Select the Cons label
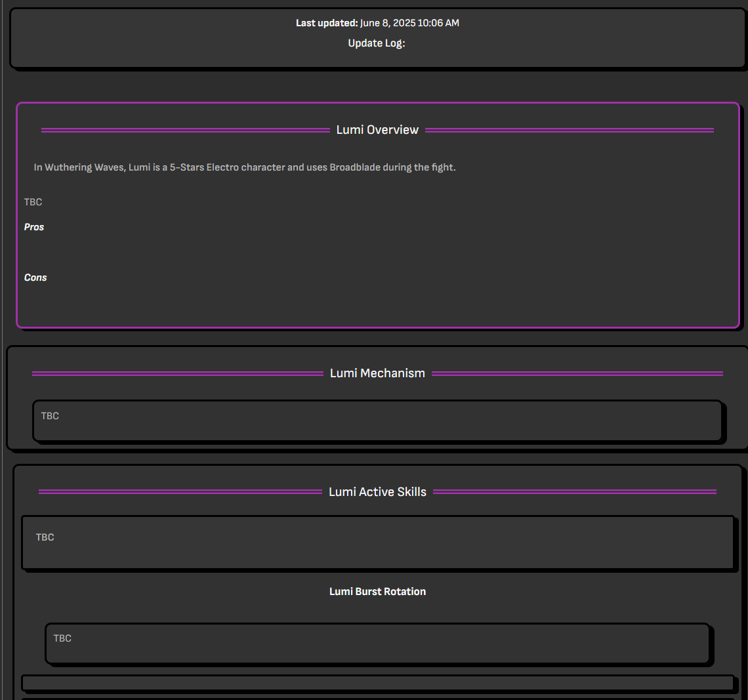Screen dimensions: 748x700 (35, 278)
